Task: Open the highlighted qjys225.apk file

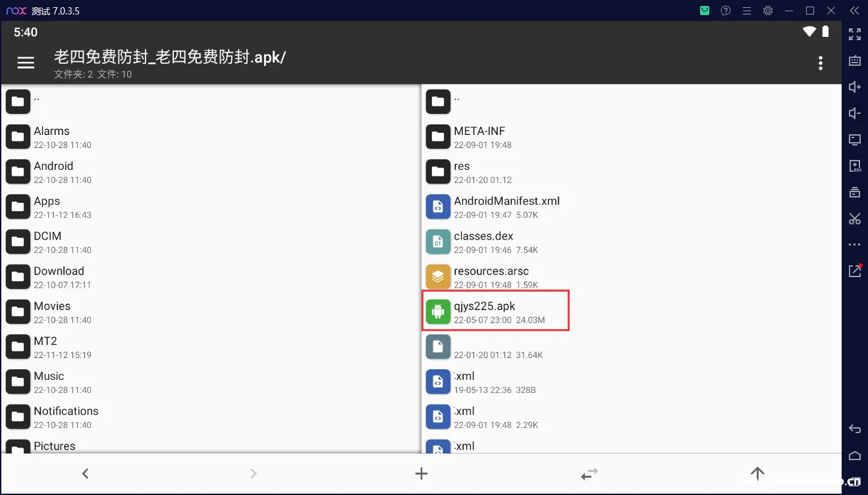Action: [495, 310]
